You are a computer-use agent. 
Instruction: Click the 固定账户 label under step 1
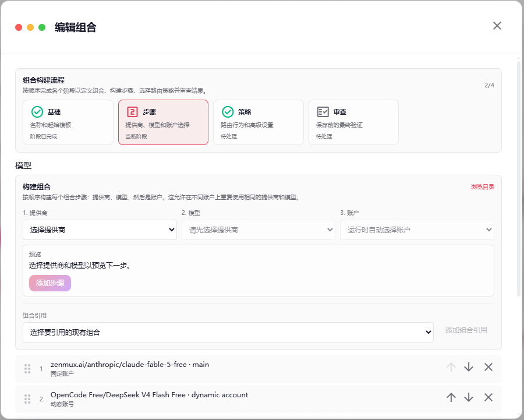click(x=62, y=374)
